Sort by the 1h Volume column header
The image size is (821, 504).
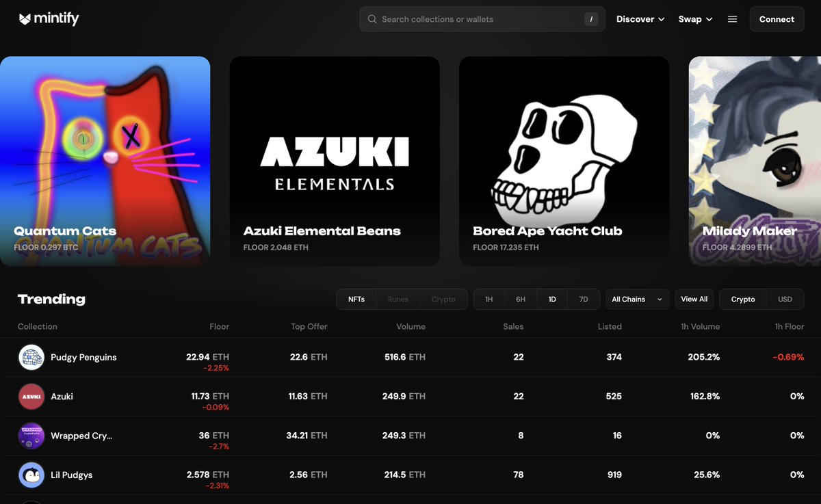coord(700,327)
